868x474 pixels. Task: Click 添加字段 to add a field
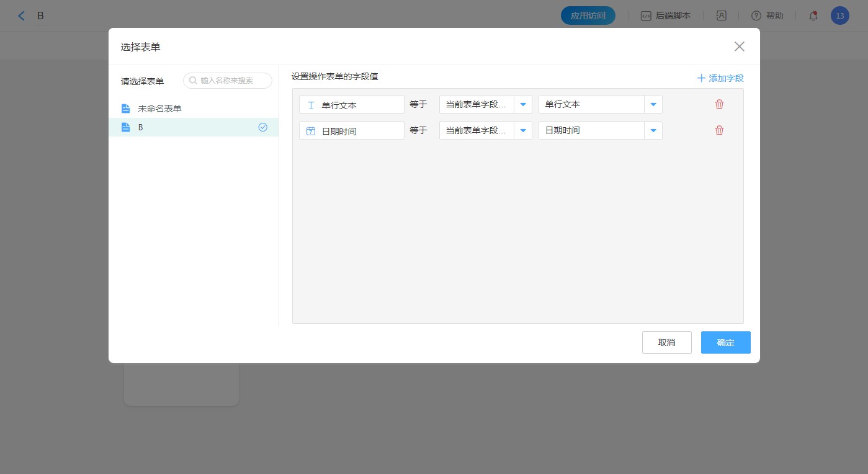point(720,78)
